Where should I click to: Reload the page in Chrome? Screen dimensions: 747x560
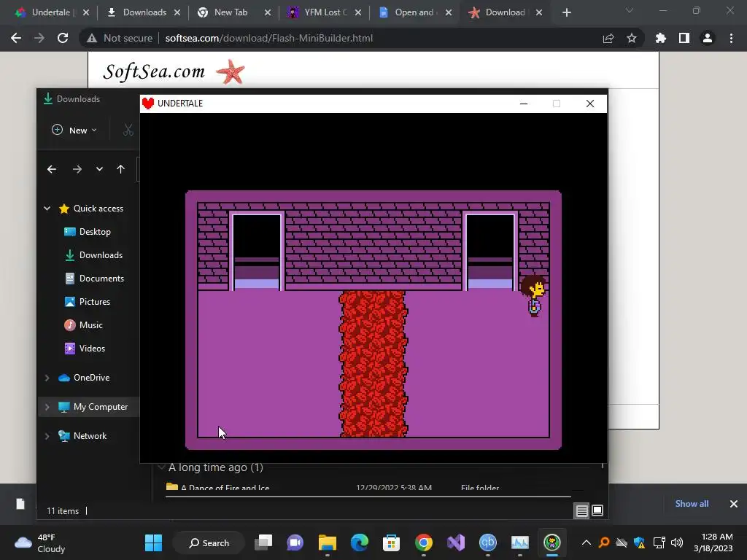[x=63, y=38]
